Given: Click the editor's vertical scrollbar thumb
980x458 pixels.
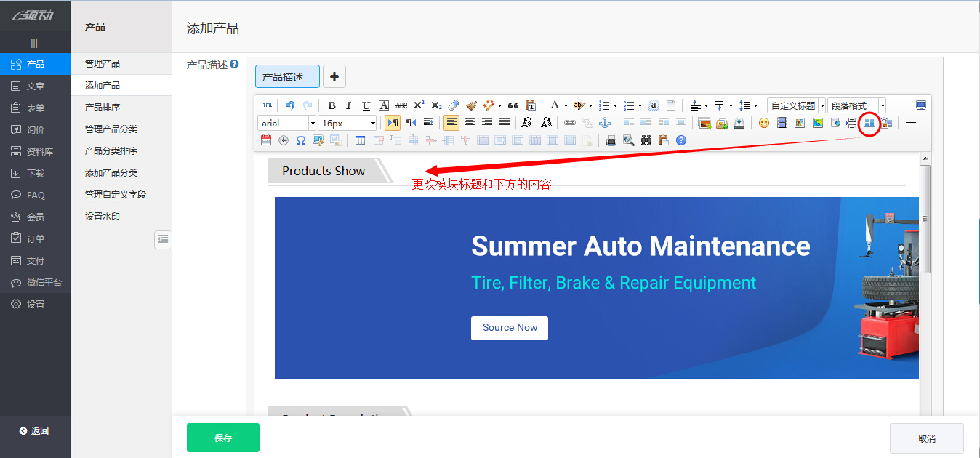Looking at the screenshot, I should click(x=925, y=218).
